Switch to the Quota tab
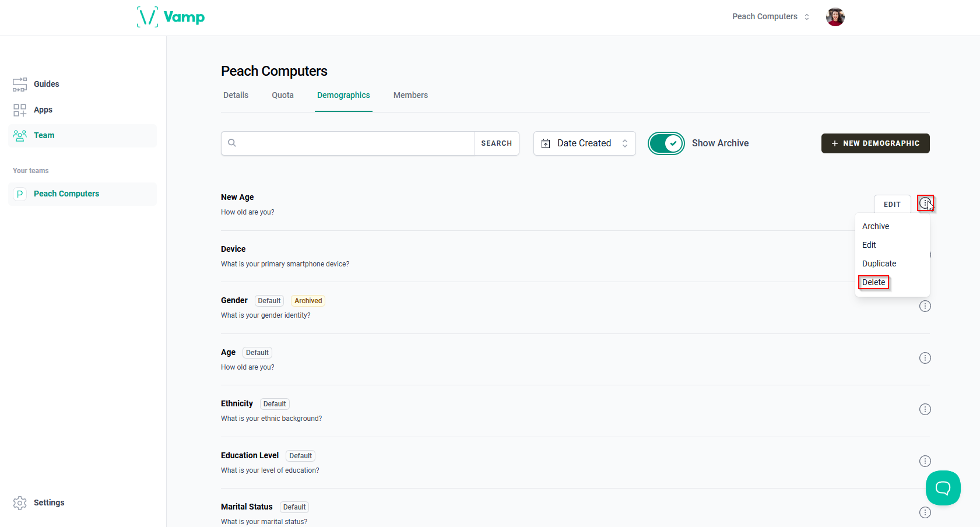The height and width of the screenshot is (527, 980). 283,95
